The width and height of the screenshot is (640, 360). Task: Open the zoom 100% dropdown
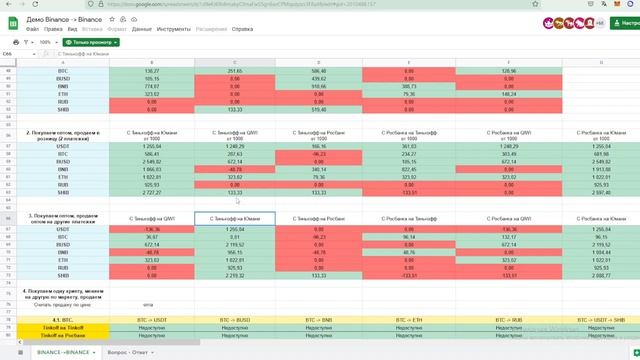tap(49, 42)
